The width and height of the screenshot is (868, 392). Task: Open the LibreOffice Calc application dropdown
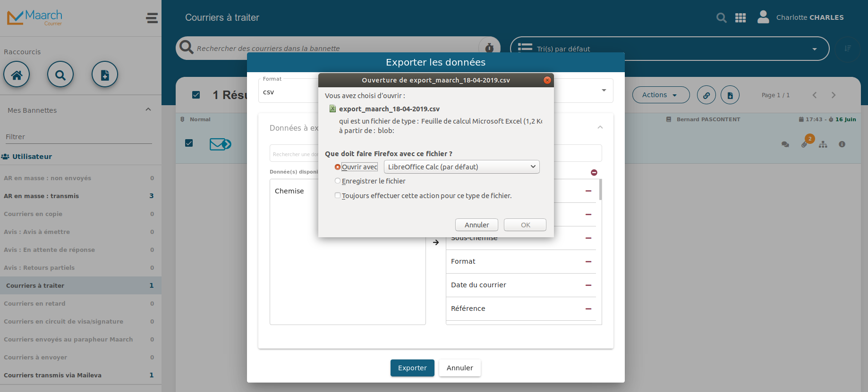(x=461, y=167)
